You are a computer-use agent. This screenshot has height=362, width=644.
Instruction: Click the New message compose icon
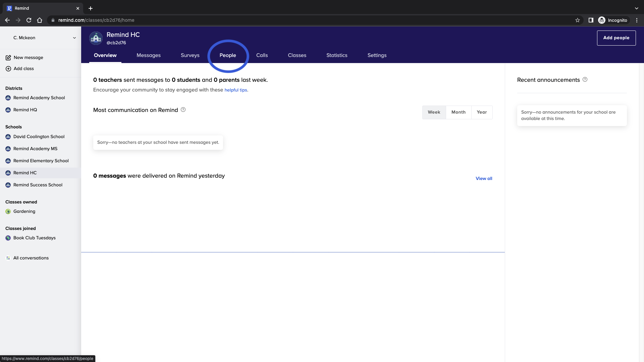coord(8,58)
